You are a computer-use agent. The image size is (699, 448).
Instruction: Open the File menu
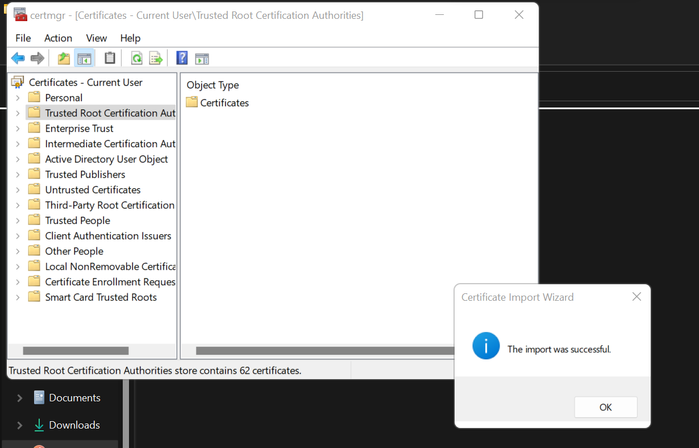pos(23,38)
